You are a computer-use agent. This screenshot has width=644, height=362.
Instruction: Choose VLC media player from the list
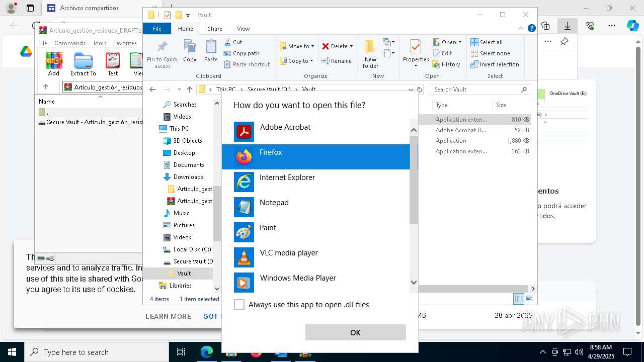click(315, 257)
